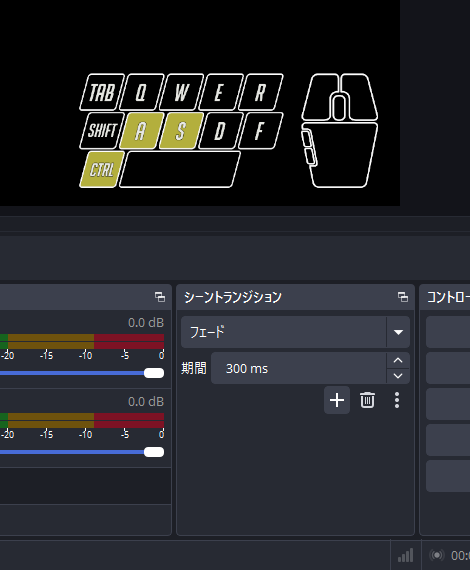This screenshot has height=570, width=470.
Task: Delete the selected transition with trash icon
Action: 367,400
